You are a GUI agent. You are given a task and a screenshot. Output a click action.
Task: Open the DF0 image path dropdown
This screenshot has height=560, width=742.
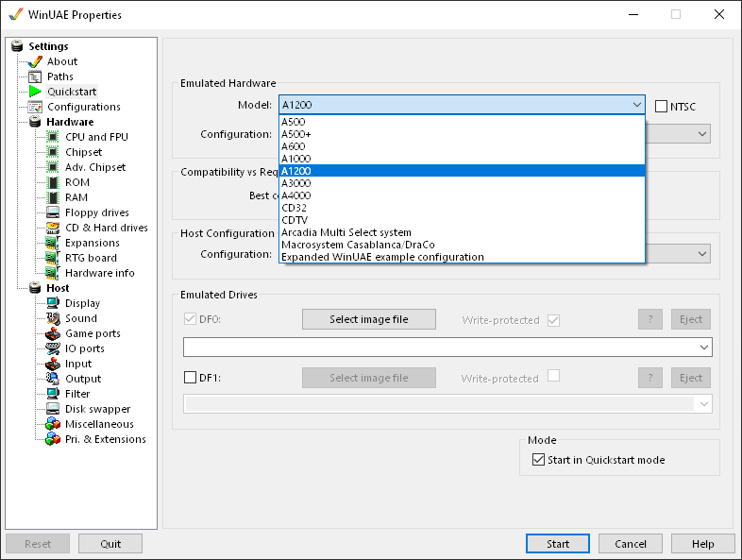(704, 348)
